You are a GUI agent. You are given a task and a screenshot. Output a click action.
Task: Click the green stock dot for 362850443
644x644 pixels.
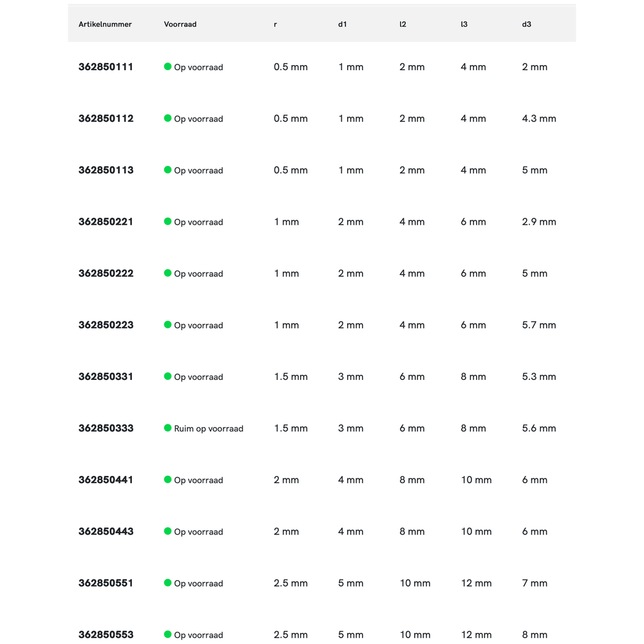(x=168, y=531)
